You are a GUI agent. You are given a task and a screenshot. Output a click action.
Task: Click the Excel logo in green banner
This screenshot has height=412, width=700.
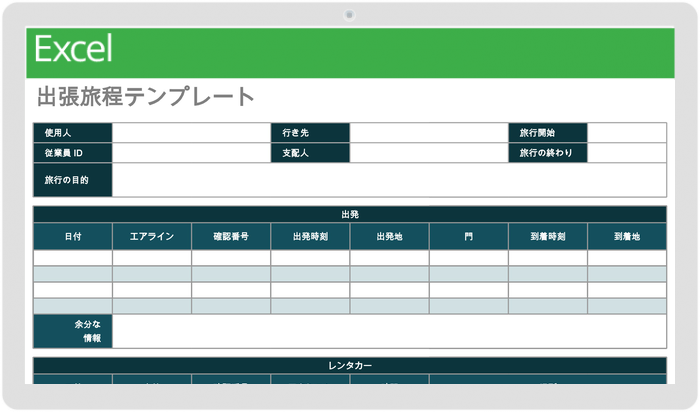[x=73, y=49]
